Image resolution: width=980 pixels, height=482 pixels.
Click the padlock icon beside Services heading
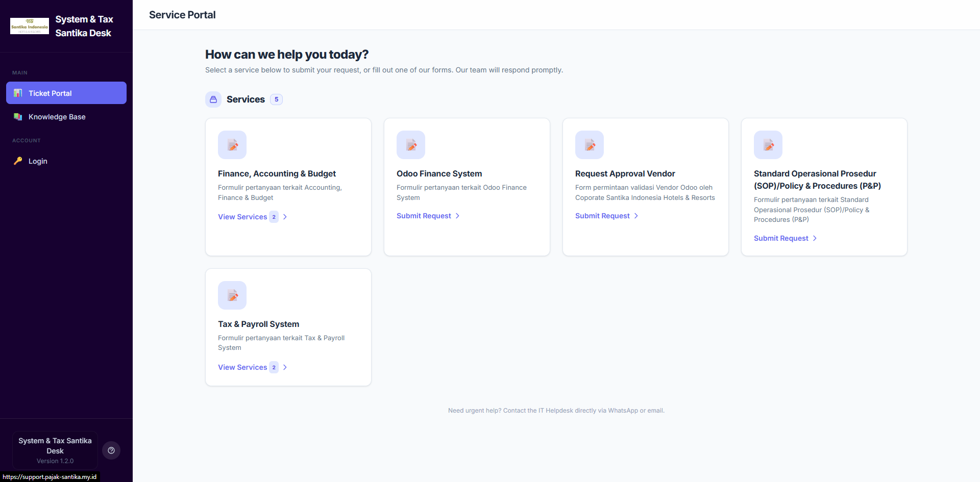pyautogui.click(x=213, y=99)
